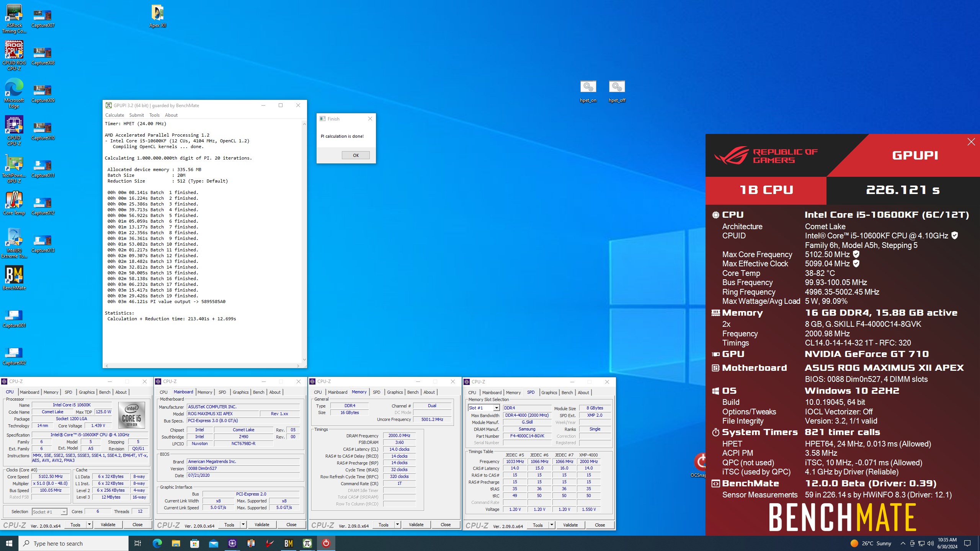The width and height of the screenshot is (980, 551).
Task: Show hidden system tray icons
Action: (x=903, y=543)
